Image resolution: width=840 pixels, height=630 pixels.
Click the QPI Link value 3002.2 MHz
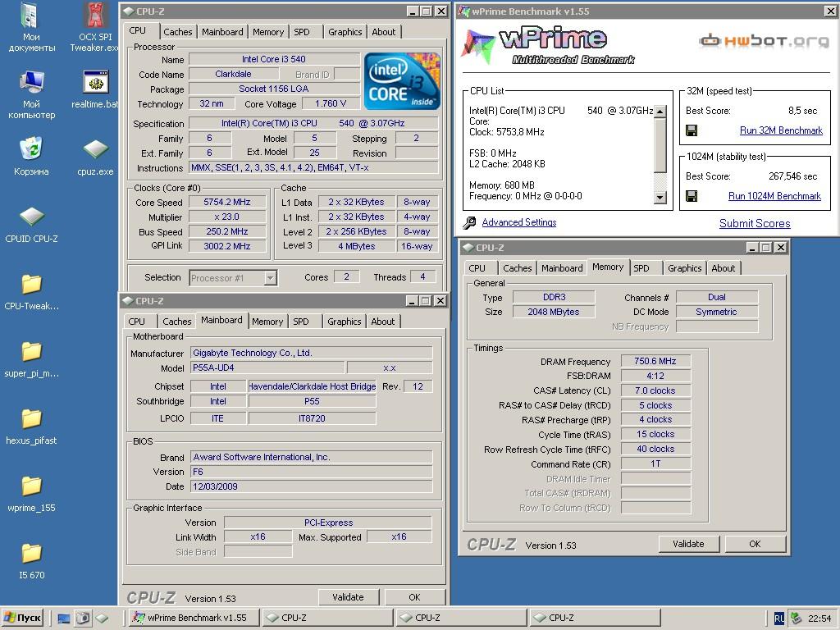227,246
